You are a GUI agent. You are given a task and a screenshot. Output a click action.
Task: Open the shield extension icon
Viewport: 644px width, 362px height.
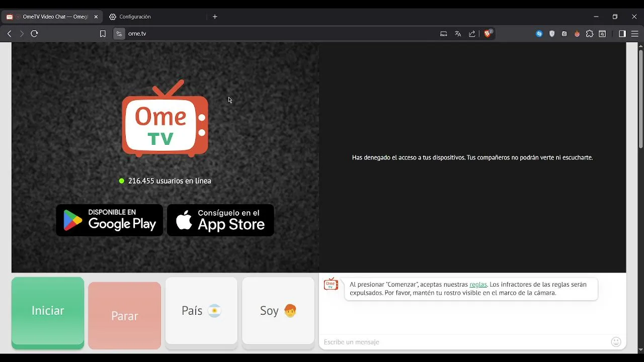pyautogui.click(x=552, y=34)
